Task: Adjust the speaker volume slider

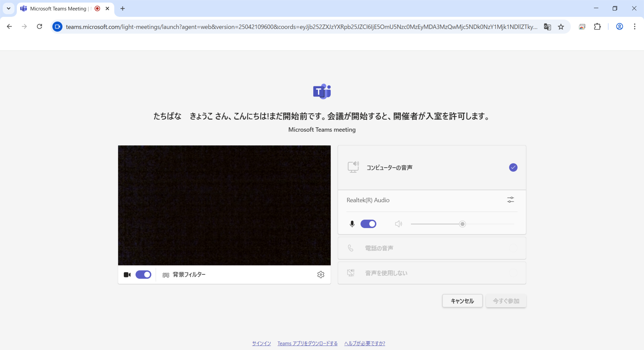Action: click(x=462, y=224)
